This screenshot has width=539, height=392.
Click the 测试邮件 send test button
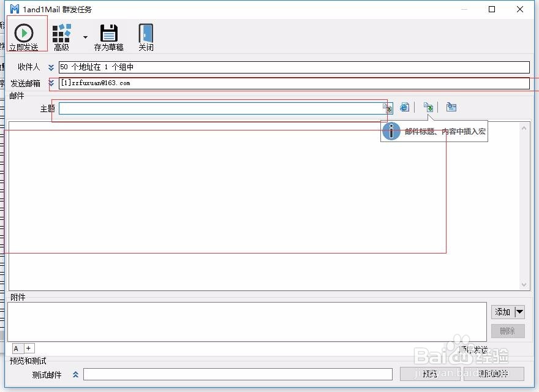[494, 374]
